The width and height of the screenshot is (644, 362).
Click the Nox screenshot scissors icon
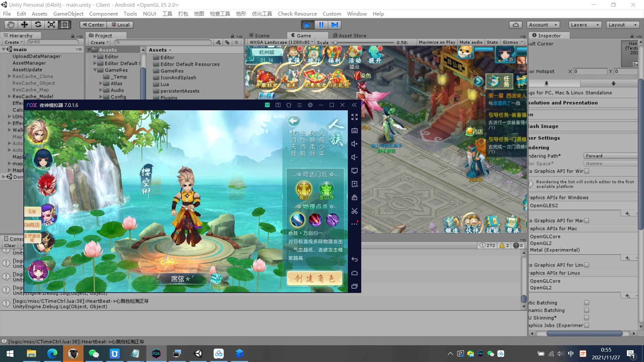355,211
